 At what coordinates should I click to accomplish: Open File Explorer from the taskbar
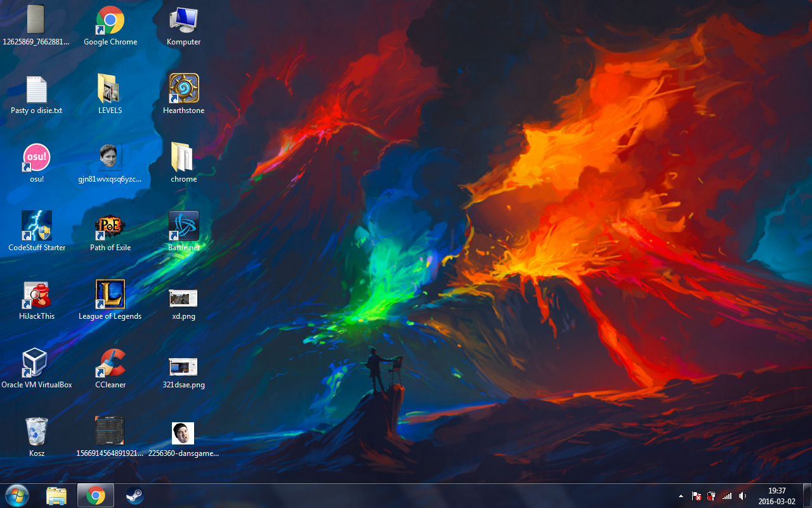56,495
